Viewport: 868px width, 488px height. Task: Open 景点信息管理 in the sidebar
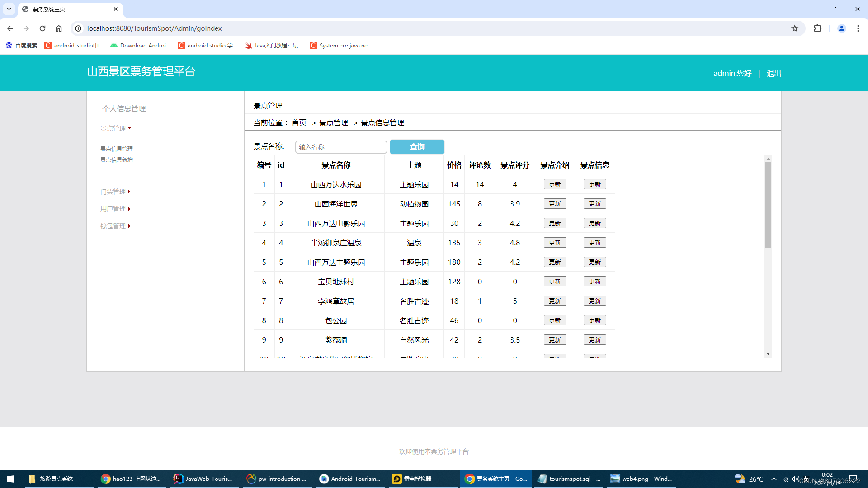pos(117,149)
